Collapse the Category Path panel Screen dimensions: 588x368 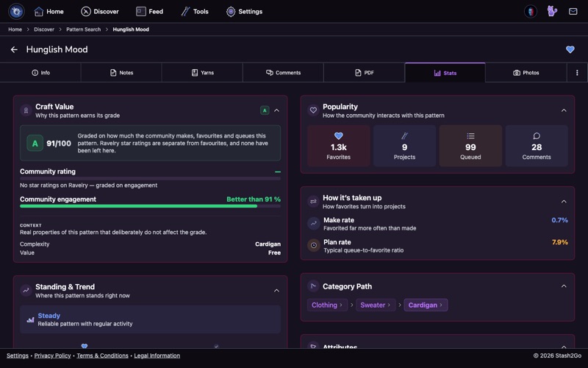click(x=564, y=286)
